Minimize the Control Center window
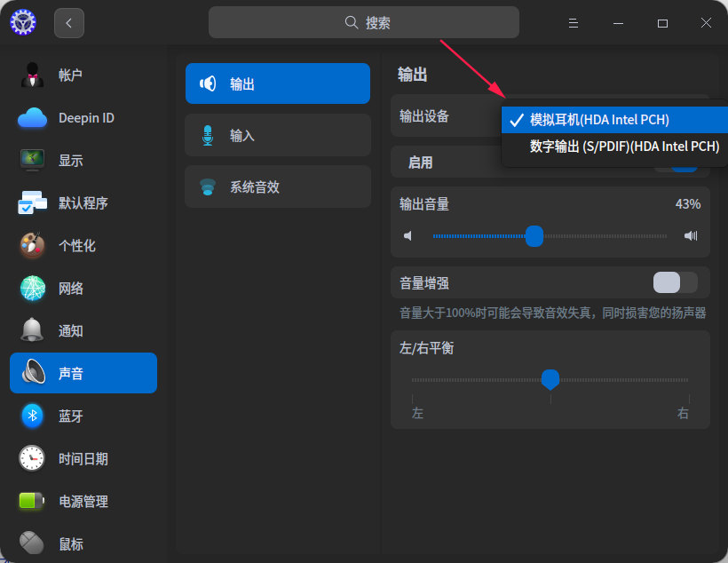The height and width of the screenshot is (563, 728). [x=618, y=23]
